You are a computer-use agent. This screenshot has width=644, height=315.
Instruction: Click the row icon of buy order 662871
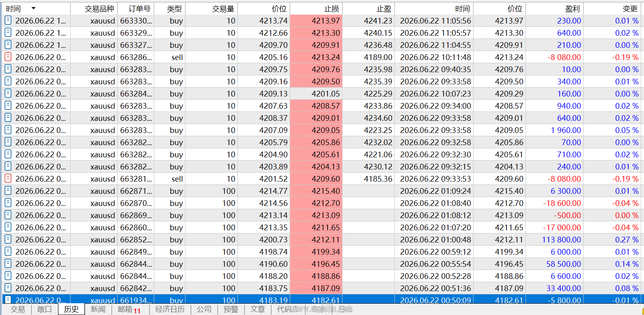coord(8,191)
